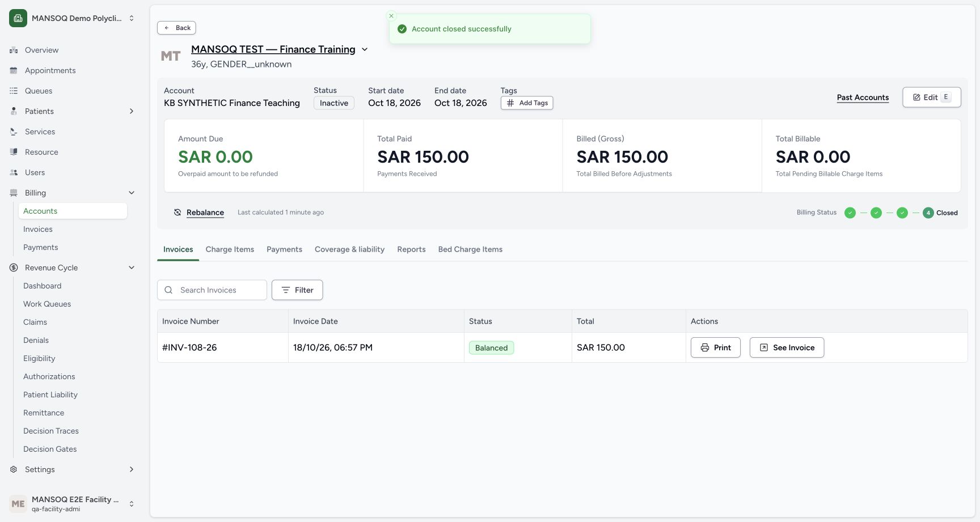The width and height of the screenshot is (980, 522).
Task: Click the MT patient avatar
Action: [x=171, y=56]
